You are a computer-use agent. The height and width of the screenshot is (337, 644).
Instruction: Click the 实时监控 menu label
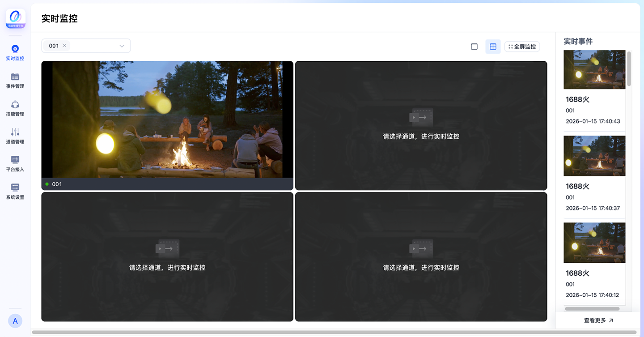point(15,59)
